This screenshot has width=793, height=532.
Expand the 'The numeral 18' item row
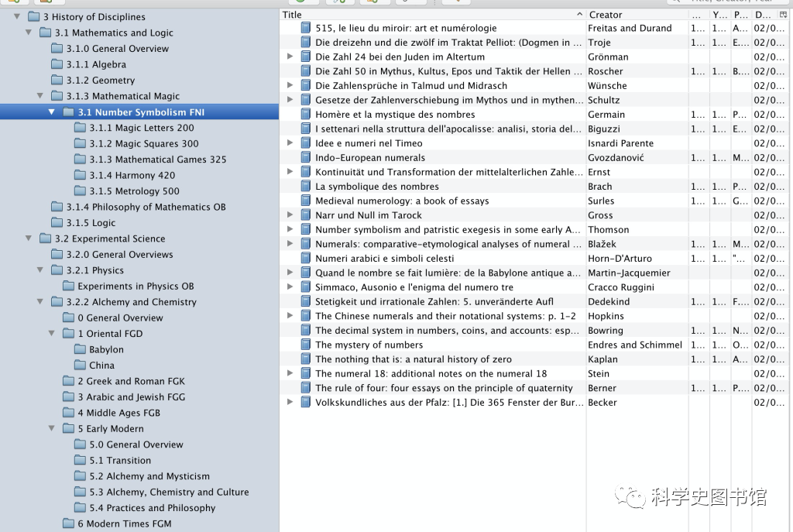click(x=290, y=372)
